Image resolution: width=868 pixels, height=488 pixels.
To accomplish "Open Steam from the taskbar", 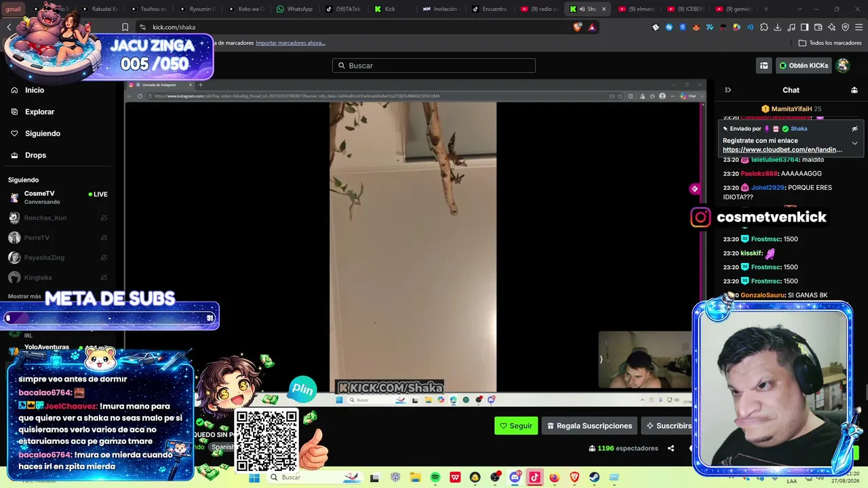I will click(595, 477).
